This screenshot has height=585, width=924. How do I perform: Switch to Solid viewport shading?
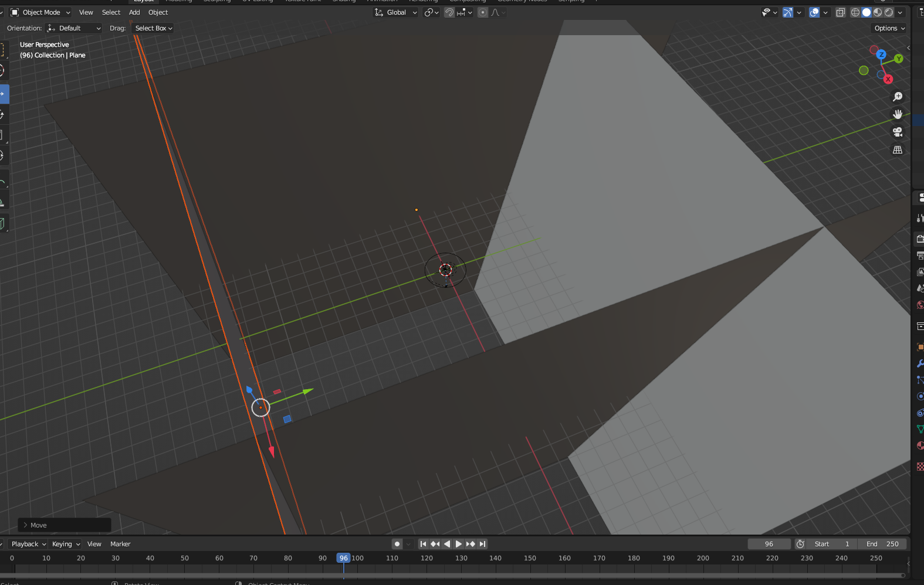pos(867,12)
